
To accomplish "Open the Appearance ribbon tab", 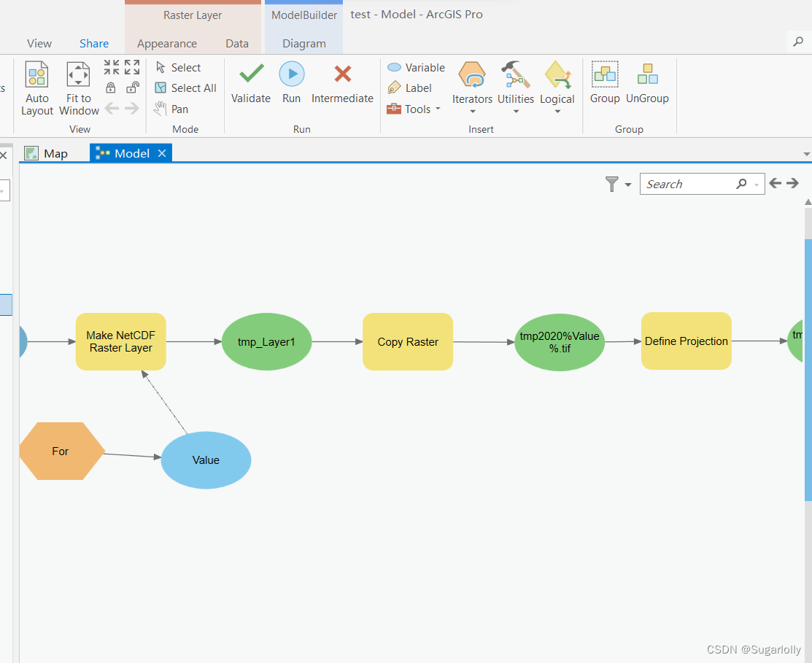I will click(167, 44).
